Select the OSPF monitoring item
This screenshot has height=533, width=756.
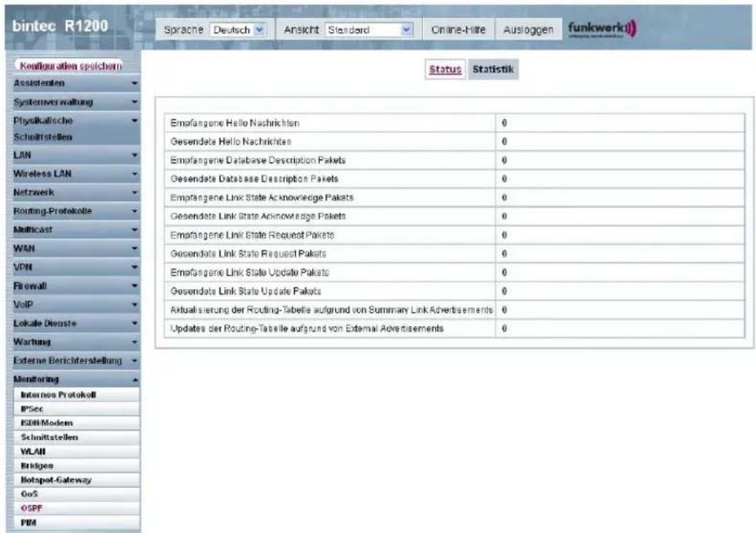[x=77, y=509]
